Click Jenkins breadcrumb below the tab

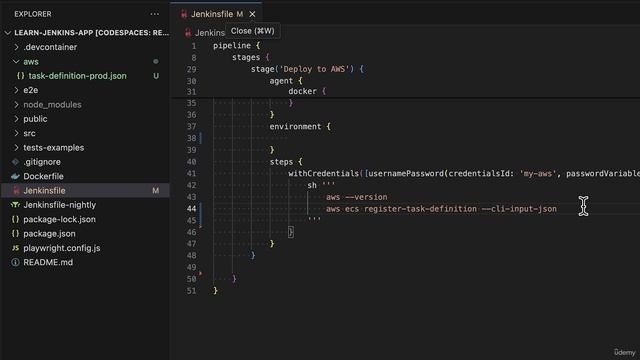tap(209, 33)
